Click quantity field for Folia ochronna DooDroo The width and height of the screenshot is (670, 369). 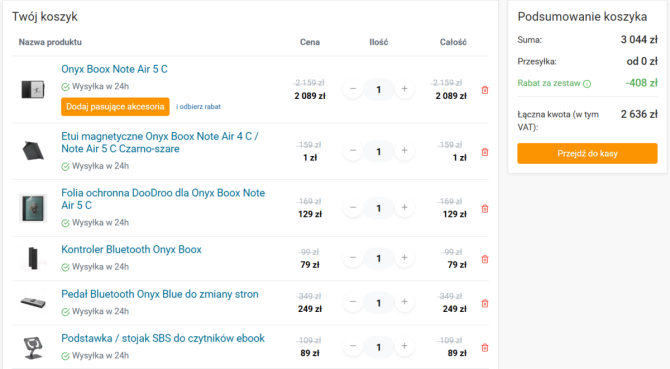(379, 208)
